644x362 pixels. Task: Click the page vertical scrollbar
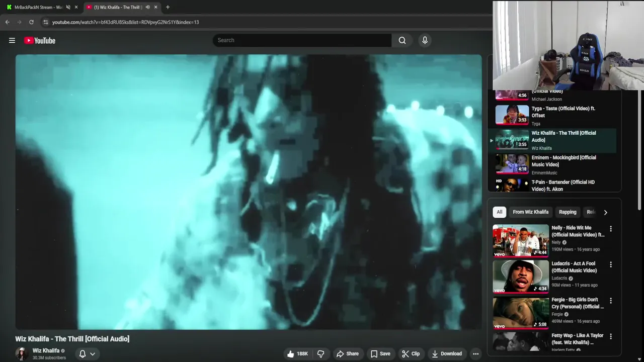click(640, 151)
